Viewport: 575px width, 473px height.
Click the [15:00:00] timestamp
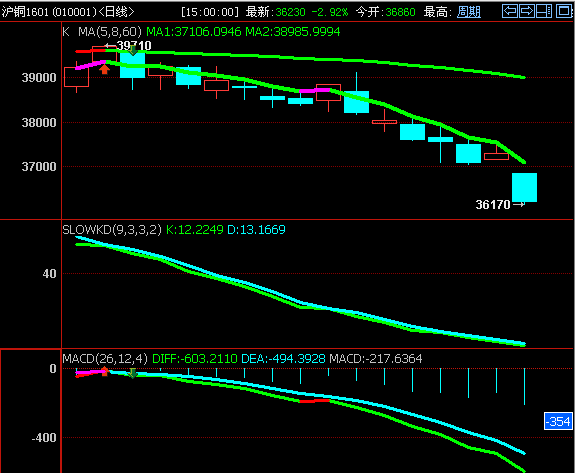tap(210, 12)
